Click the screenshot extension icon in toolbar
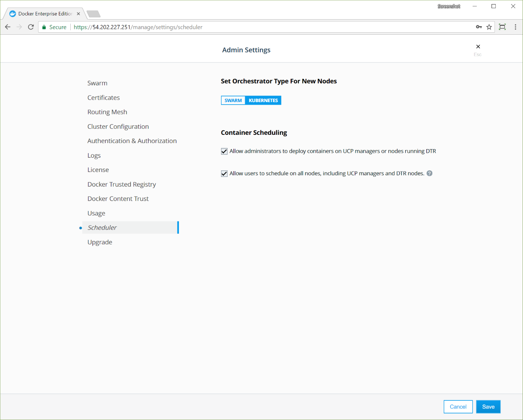This screenshot has height=420, width=523. pyautogui.click(x=502, y=27)
